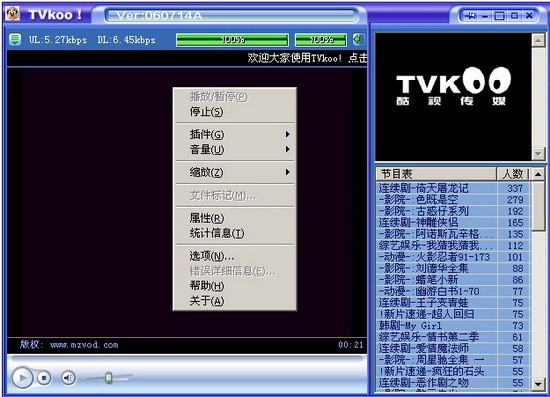
Task: Select channel !新片速递-超人回归
Action: click(454, 314)
